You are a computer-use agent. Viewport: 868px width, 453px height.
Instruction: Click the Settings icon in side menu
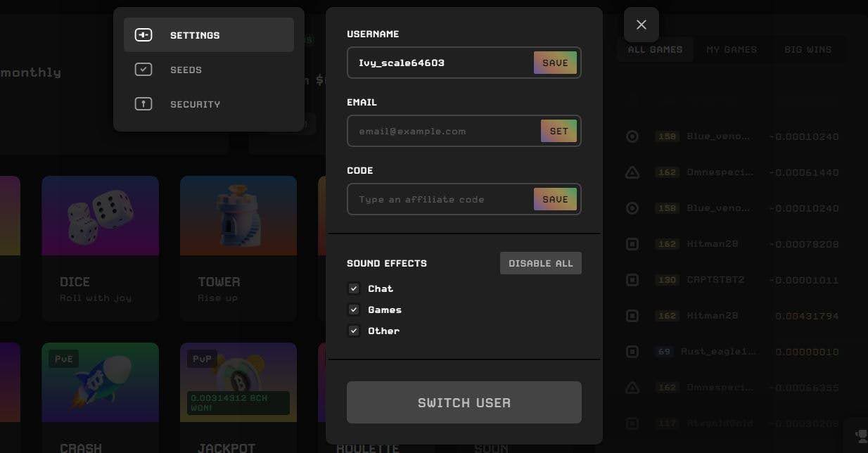pos(143,35)
